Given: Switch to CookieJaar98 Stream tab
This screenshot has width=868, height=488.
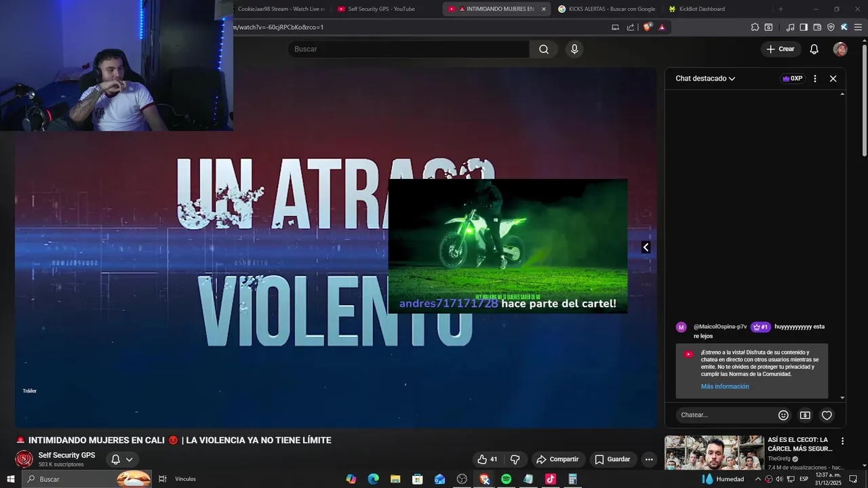Looking at the screenshot, I should [x=281, y=9].
